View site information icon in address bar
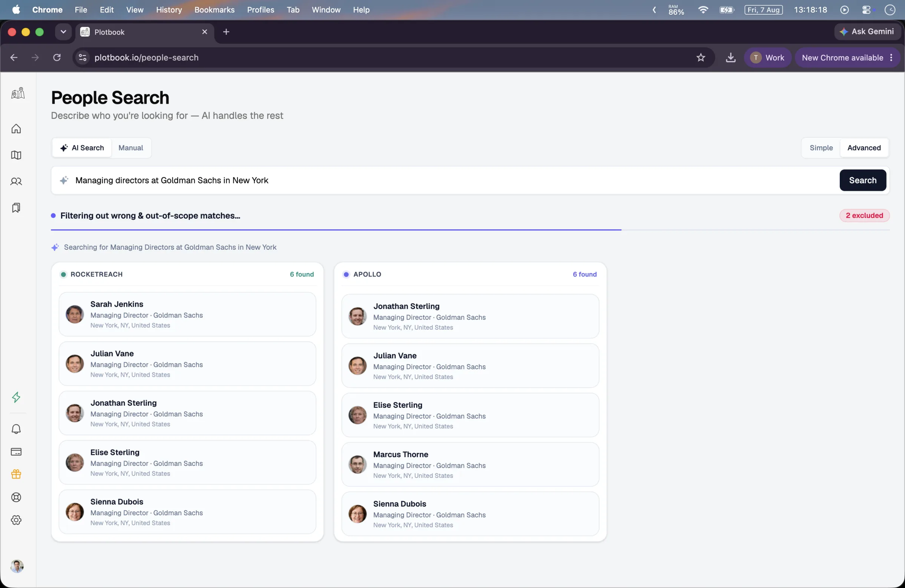Screen dimensions: 905x588 pyautogui.click(x=82, y=57)
